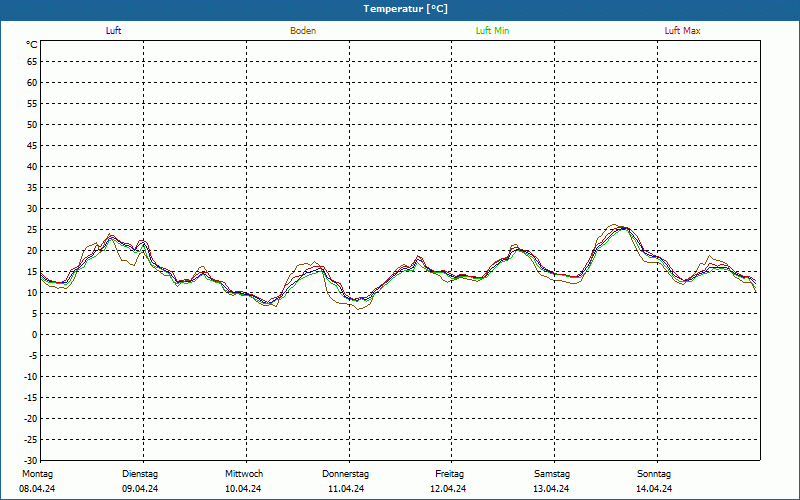Click the Montag day label
This screenshot has width=800, height=500.
coord(37,474)
